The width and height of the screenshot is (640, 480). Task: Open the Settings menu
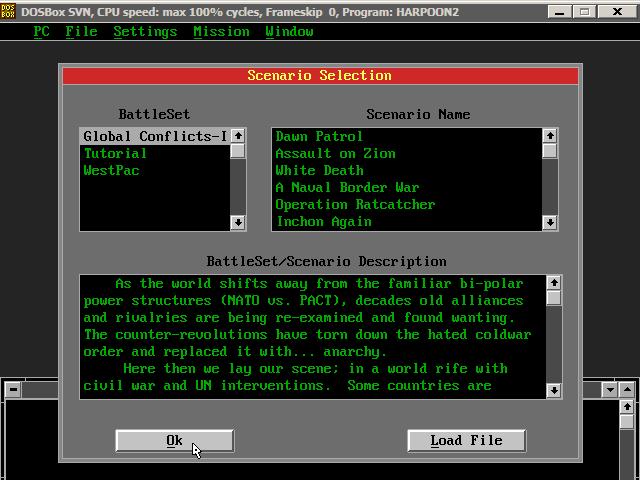click(145, 31)
